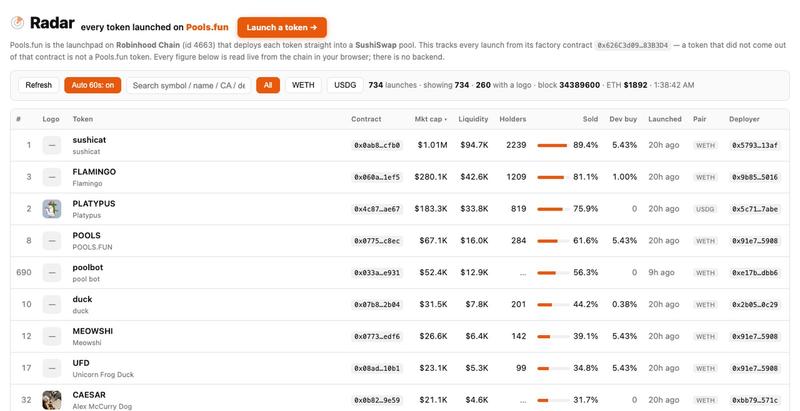Open sushicat deployer 0x5793…13af
The height and width of the screenshot is (411, 800).
point(755,145)
